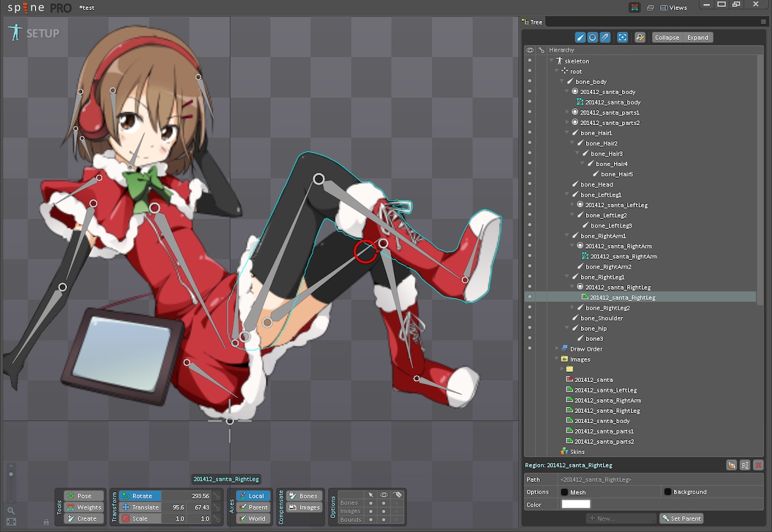The width and height of the screenshot is (772, 532).
Task: Click the Rotate value field 293.56
Action: click(186, 496)
